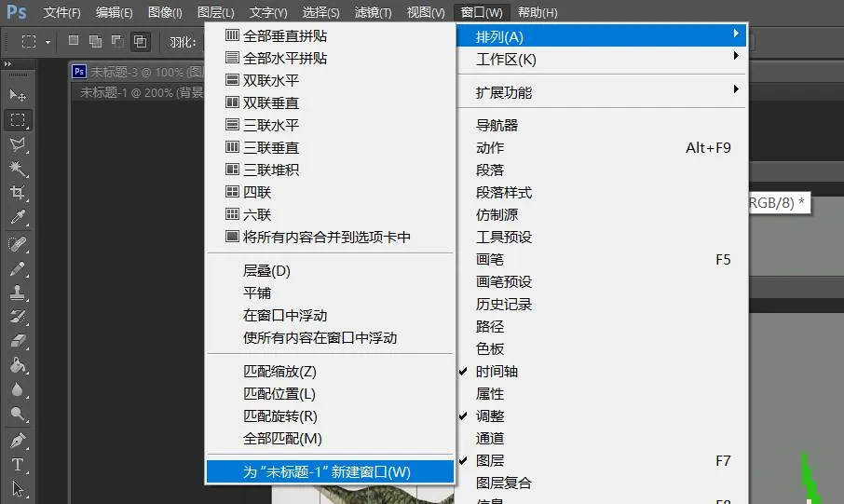Click Subtract from Selection mode icon
This screenshot has height=504, width=844.
(117, 41)
